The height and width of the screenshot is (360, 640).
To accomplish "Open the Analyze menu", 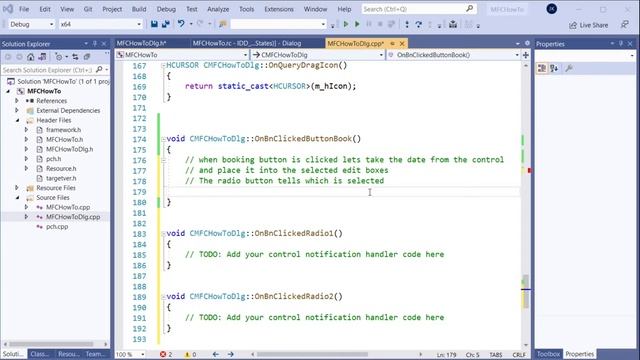I will pos(218,9).
